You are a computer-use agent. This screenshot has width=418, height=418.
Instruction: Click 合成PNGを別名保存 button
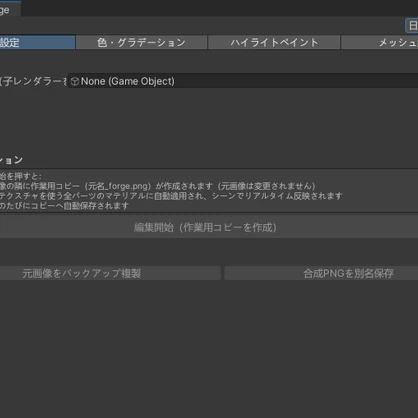point(321,273)
